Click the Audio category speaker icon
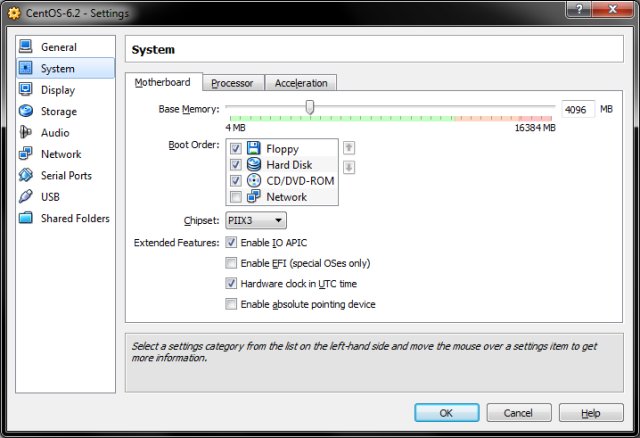This screenshot has height=438, width=640. (x=25, y=132)
